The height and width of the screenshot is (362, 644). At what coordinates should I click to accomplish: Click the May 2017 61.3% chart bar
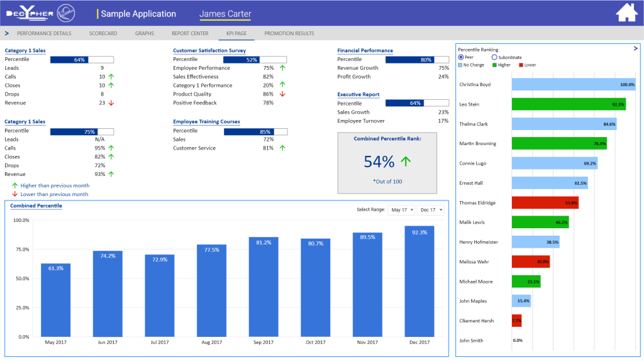pyautogui.click(x=56, y=300)
